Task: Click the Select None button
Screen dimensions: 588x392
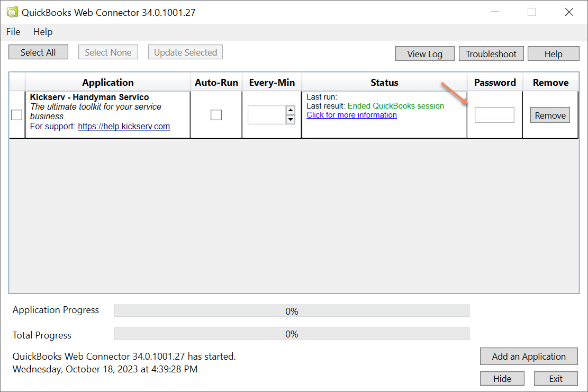Action: click(108, 52)
